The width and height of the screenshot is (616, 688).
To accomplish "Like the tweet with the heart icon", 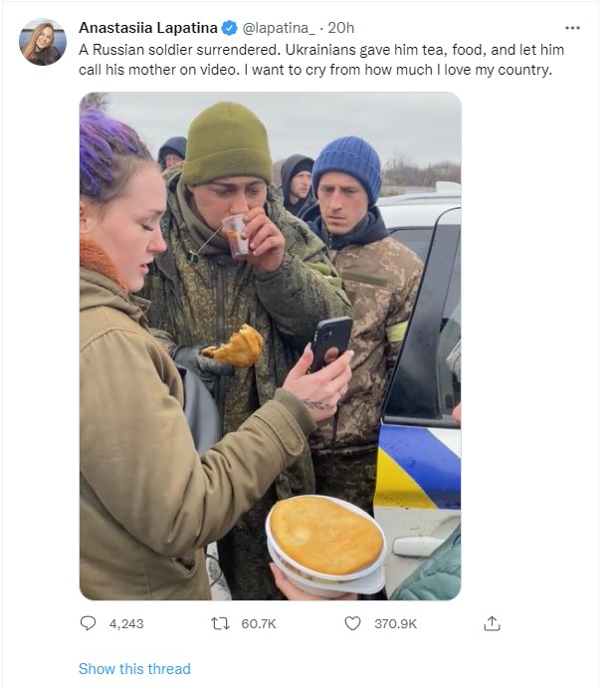I will click(x=352, y=623).
